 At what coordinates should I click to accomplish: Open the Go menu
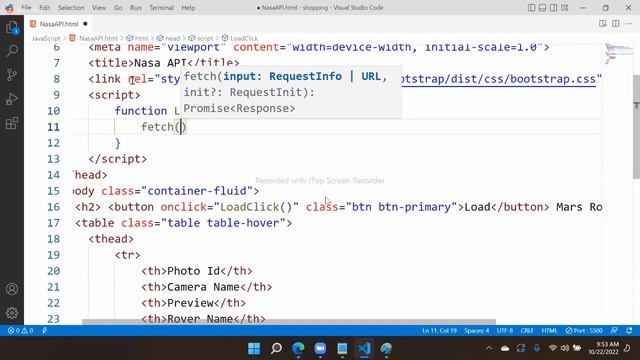[118, 8]
